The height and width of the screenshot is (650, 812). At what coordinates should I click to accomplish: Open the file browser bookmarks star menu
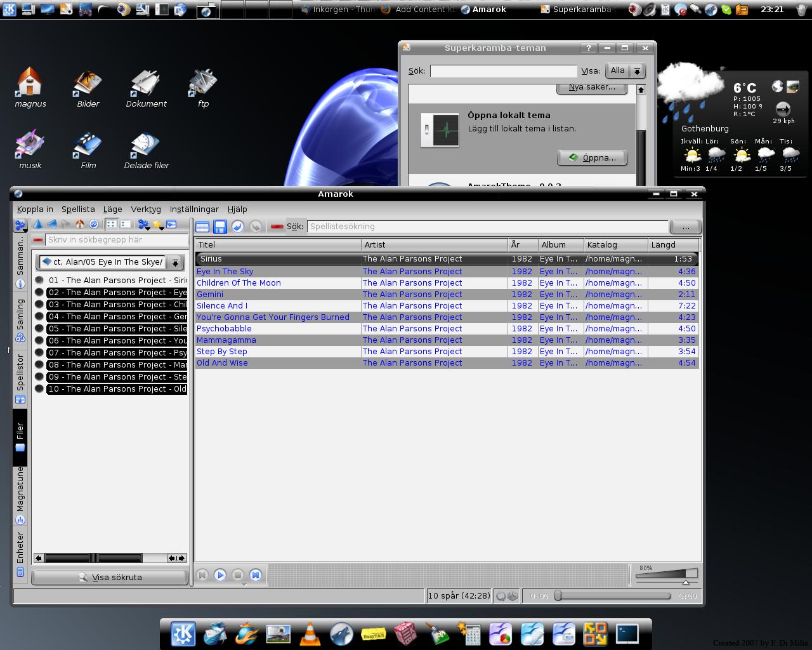159,225
